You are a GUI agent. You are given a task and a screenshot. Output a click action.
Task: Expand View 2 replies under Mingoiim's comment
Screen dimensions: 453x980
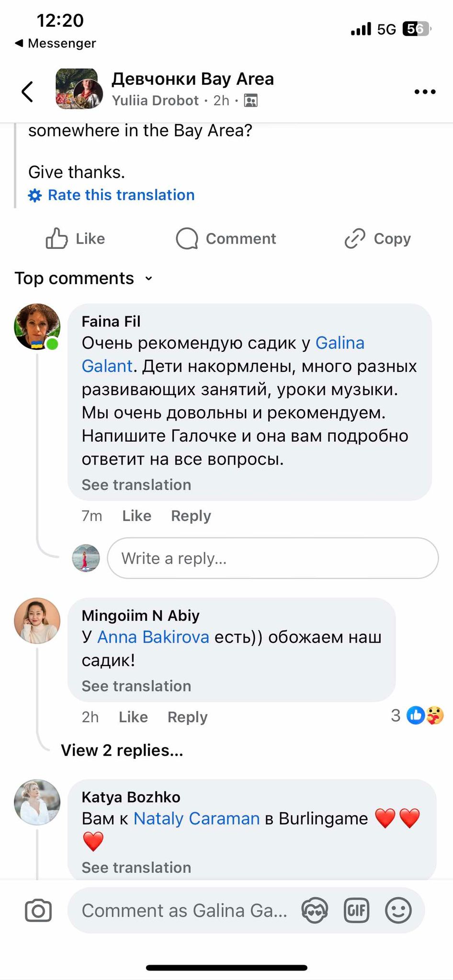[122, 750]
